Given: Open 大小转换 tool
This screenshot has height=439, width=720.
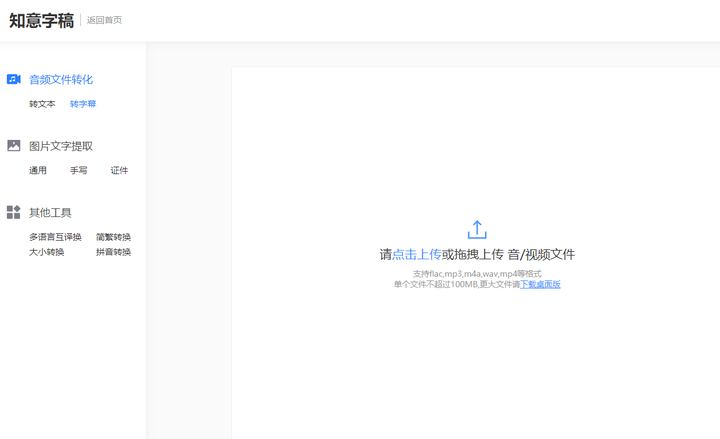Looking at the screenshot, I should tap(46, 252).
